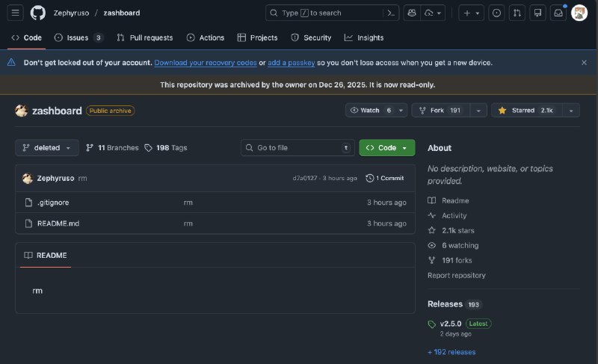598x364 pixels.
Task: Open the README.md file
Action: [58, 223]
